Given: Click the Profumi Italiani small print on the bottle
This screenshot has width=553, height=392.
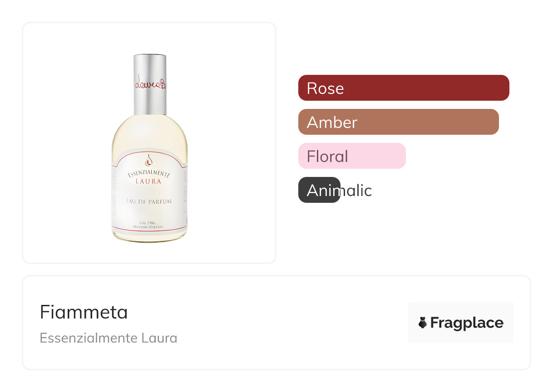Looking at the screenshot, I should pos(148,226).
